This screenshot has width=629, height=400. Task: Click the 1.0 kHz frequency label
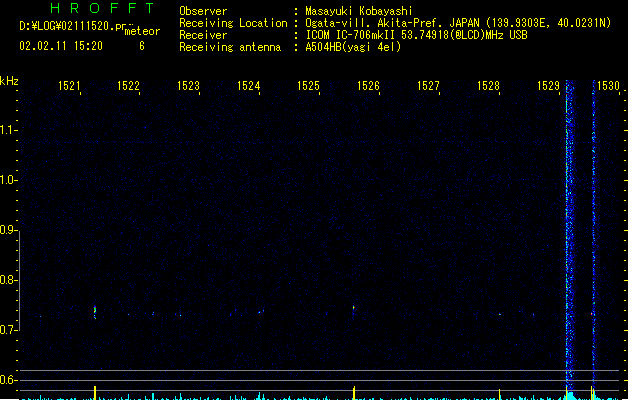pyautogui.click(x=8, y=180)
